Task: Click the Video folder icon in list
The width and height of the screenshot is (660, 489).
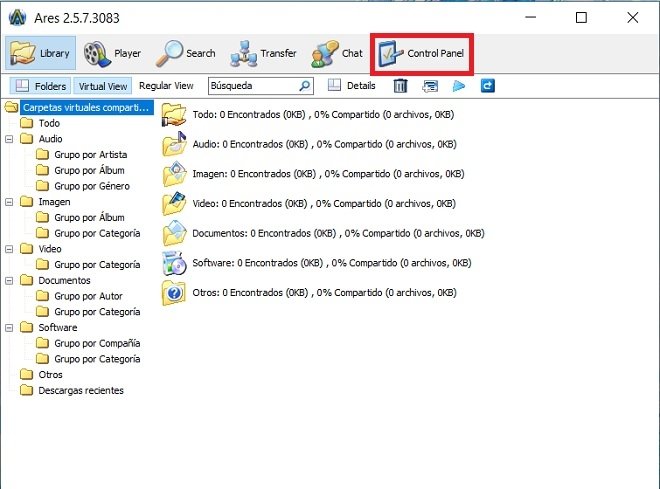Action: click(174, 204)
